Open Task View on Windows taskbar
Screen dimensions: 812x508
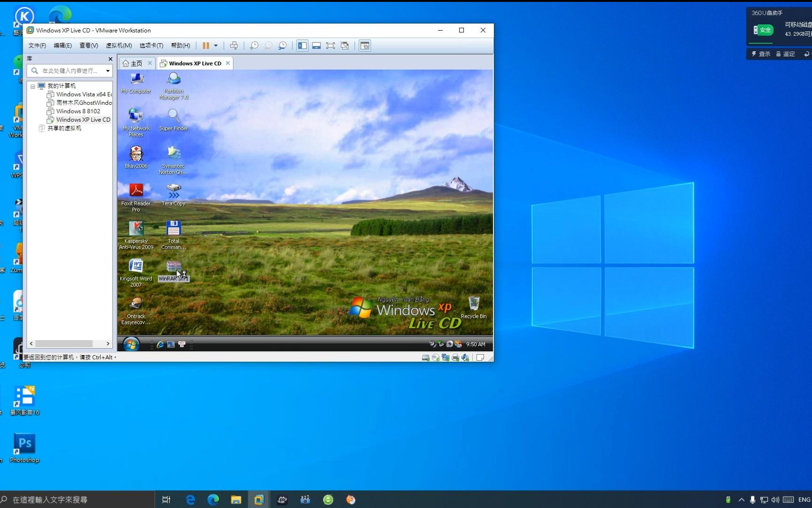166,500
